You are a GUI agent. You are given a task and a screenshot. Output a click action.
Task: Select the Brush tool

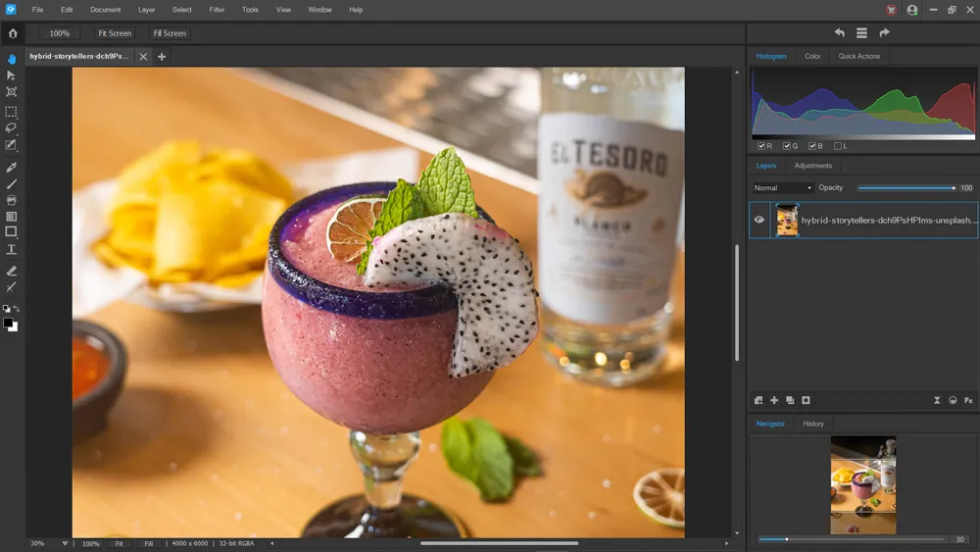[11, 183]
